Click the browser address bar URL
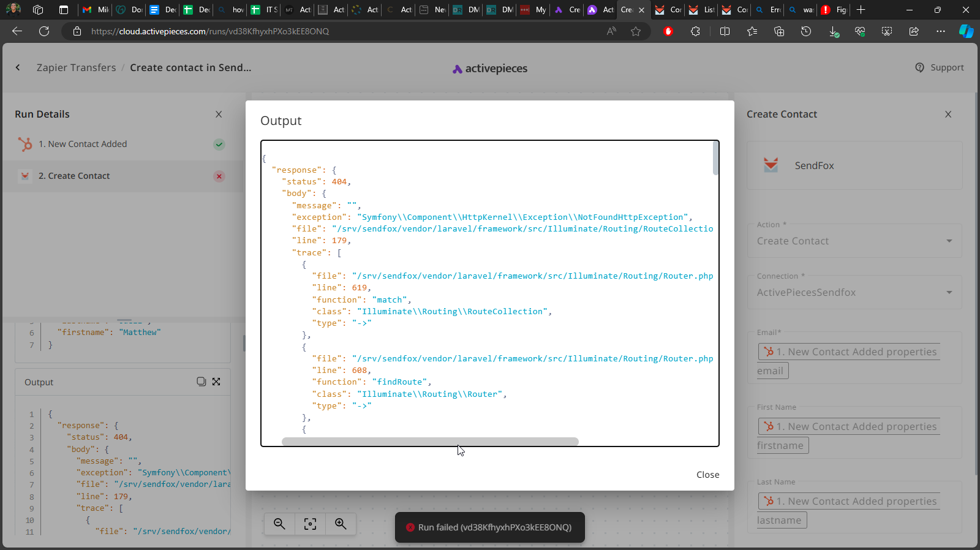The width and height of the screenshot is (980, 550). pos(210,31)
